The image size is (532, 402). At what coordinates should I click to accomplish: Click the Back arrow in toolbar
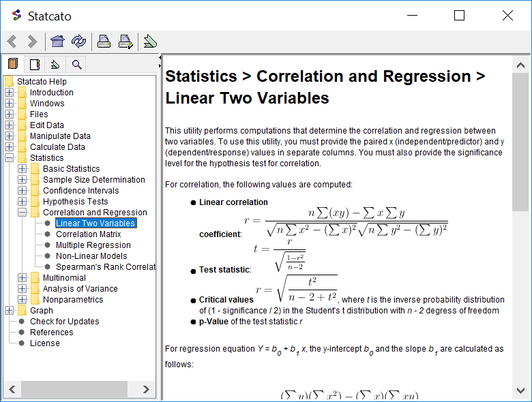[12, 42]
